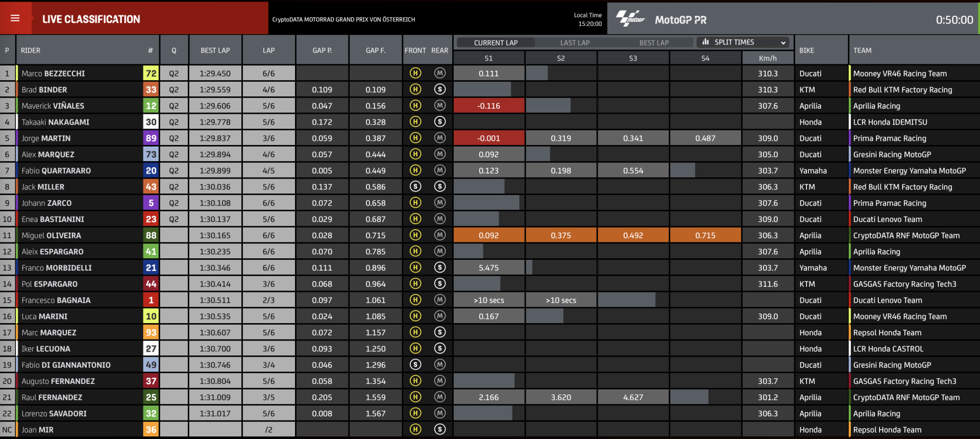Click Martin's red -0.001 S1 split

click(x=488, y=138)
